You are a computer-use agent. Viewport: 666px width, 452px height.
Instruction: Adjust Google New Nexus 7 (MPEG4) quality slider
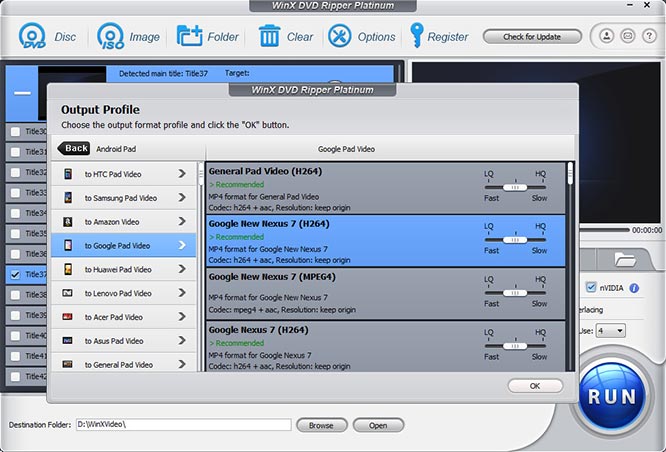point(515,293)
